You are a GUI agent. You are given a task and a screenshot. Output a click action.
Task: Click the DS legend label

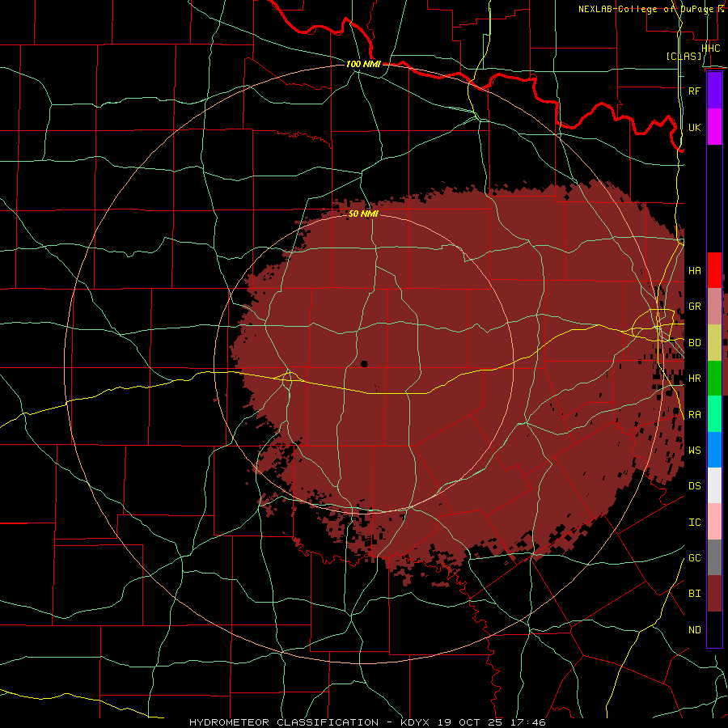click(x=695, y=486)
